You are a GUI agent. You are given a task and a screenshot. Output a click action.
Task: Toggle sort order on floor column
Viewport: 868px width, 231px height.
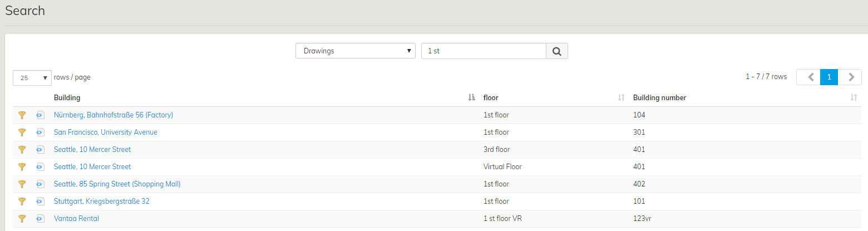coord(622,98)
